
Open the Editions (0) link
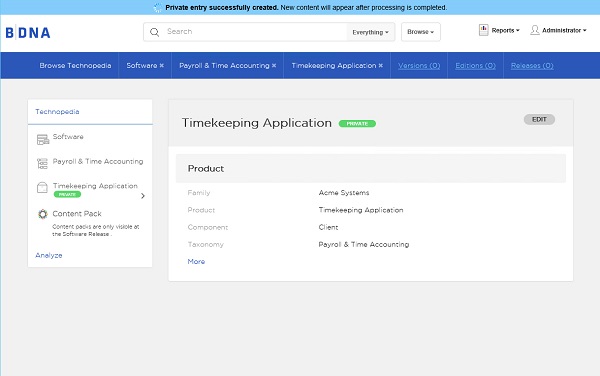475,65
